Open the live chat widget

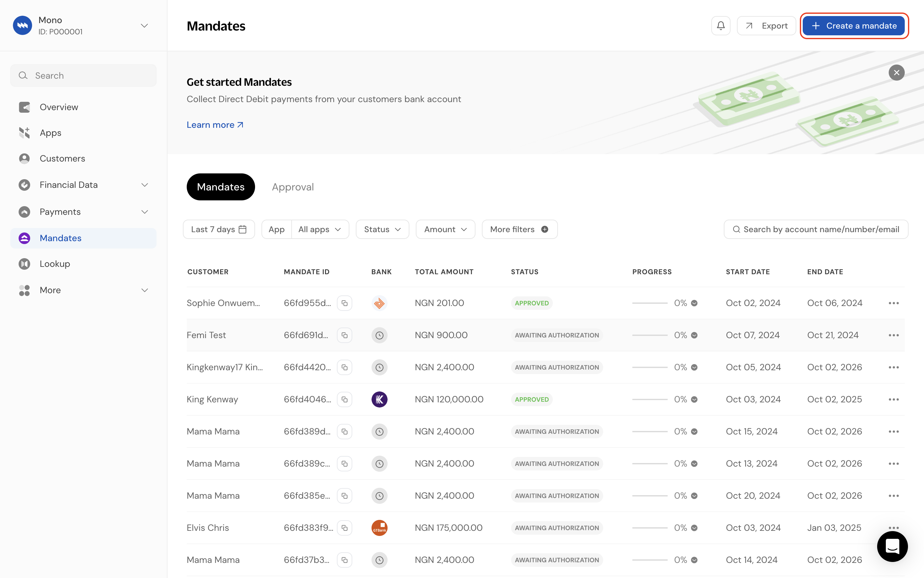(x=892, y=546)
